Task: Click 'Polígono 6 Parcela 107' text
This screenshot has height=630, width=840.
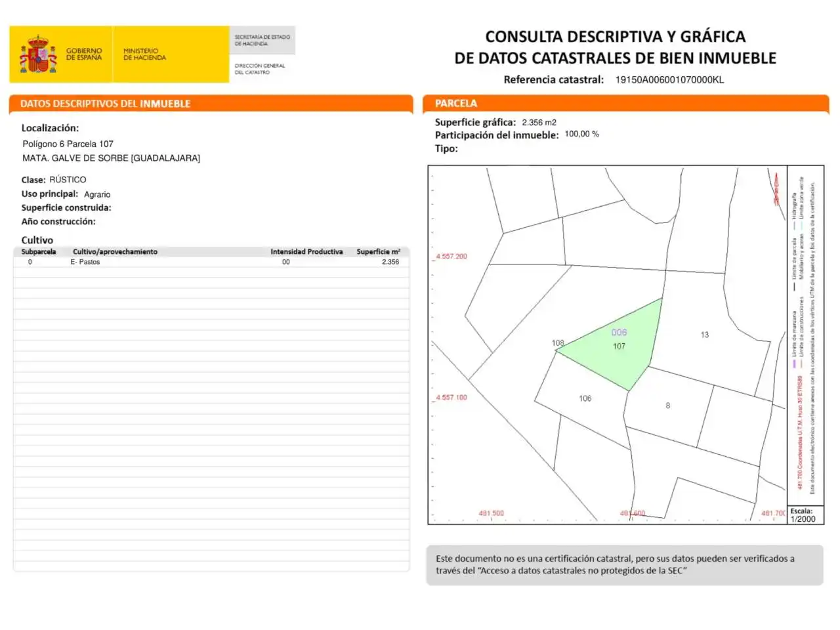Action: (68, 144)
